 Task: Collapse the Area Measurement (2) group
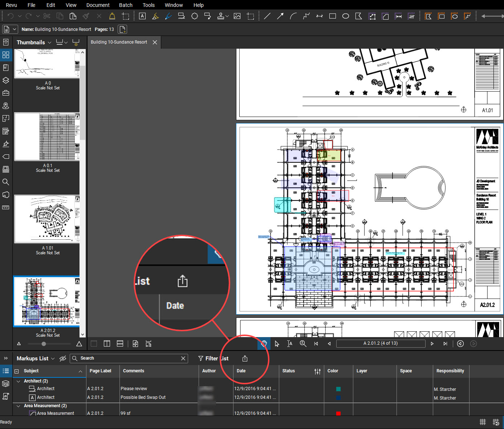[x=19, y=406]
